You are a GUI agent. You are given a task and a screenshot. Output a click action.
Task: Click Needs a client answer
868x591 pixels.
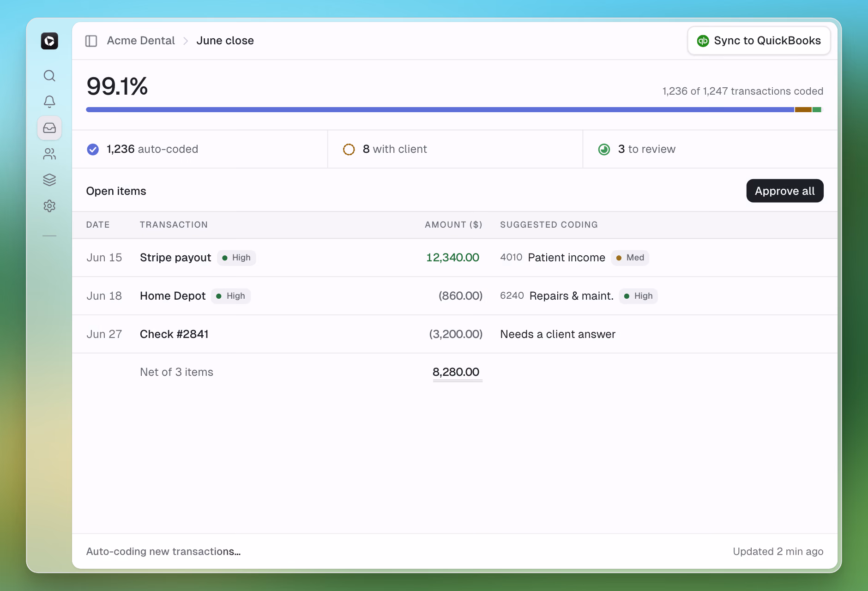tap(558, 334)
